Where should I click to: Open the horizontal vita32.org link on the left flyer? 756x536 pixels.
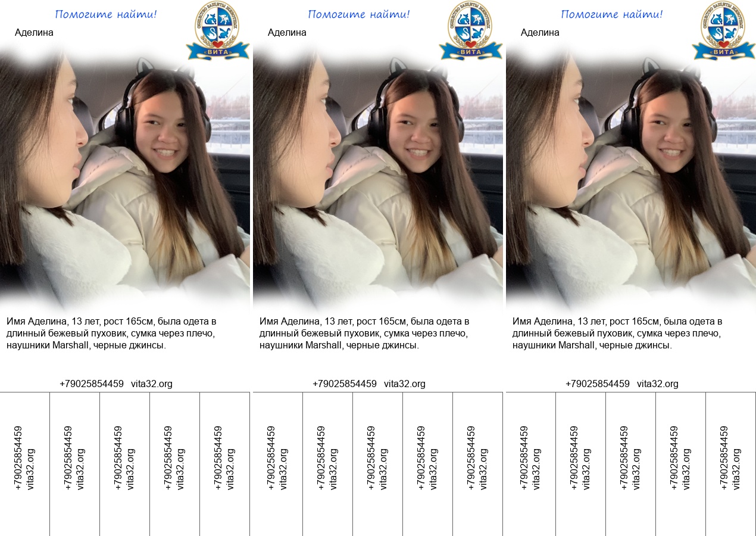coord(152,384)
